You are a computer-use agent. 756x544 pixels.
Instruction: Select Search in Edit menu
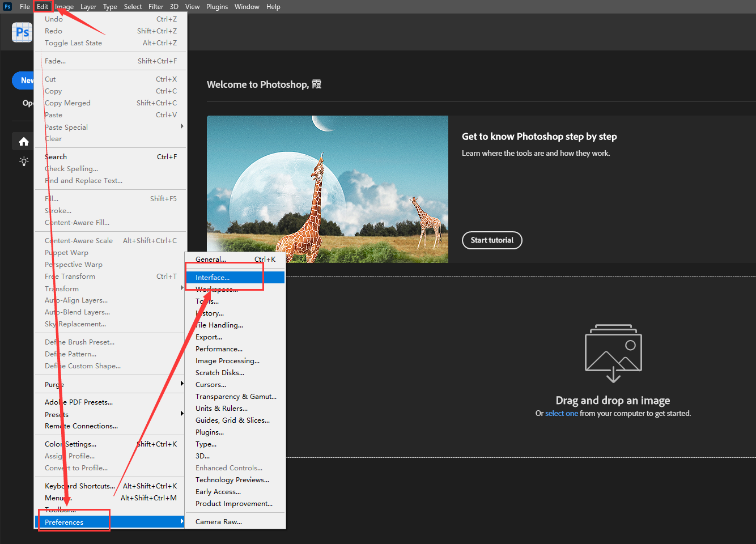click(111, 157)
